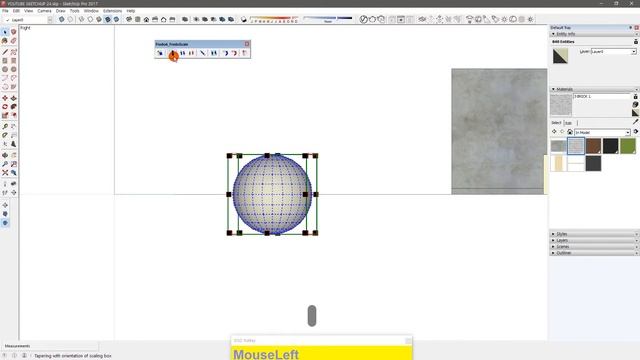
Task: Click the back arrow in Materials browser
Action: [554, 132]
